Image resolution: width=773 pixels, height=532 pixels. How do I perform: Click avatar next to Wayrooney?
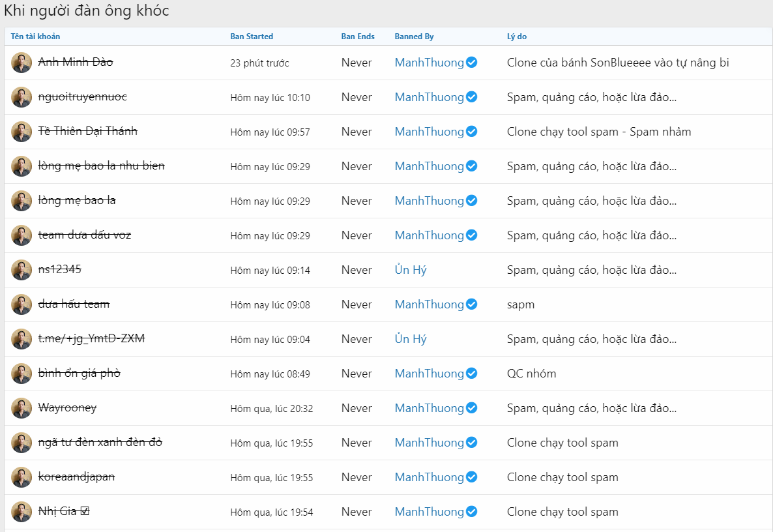(x=22, y=408)
